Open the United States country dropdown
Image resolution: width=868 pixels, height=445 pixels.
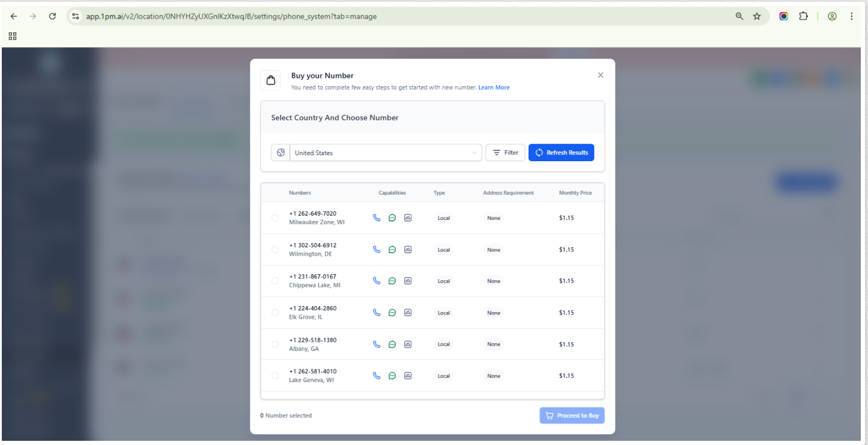pyautogui.click(x=386, y=153)
